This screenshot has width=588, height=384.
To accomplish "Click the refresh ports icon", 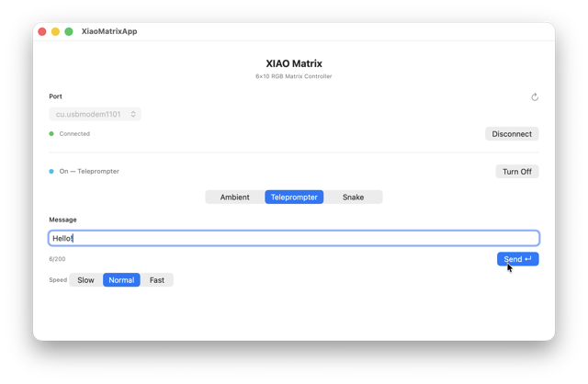I will click(x=535, y=97).
